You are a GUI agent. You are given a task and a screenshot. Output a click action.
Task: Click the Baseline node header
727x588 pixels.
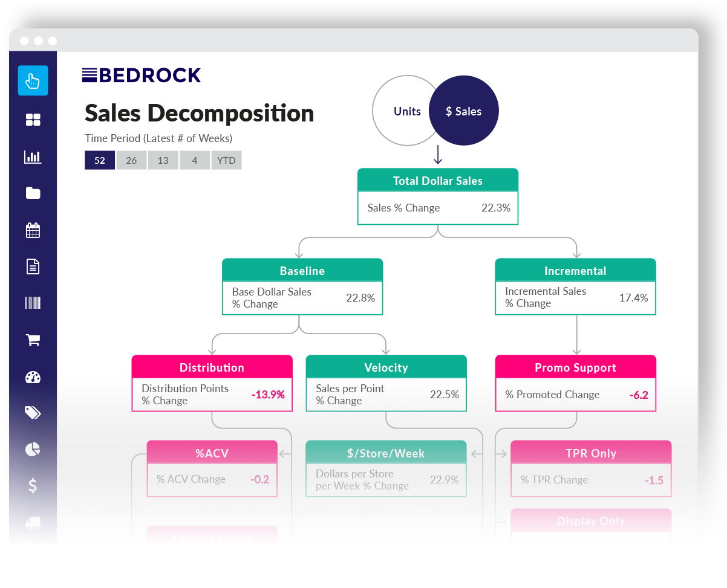click(x=302, y=270)
